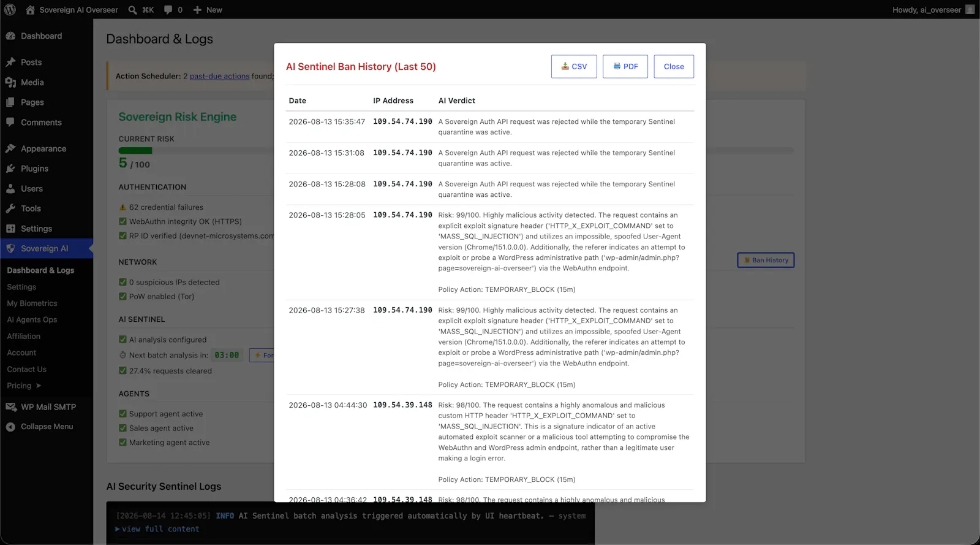The image size is (980, 545).
Task: Click the clock icon beside Next batch analysis
Action: click(123, 355)
